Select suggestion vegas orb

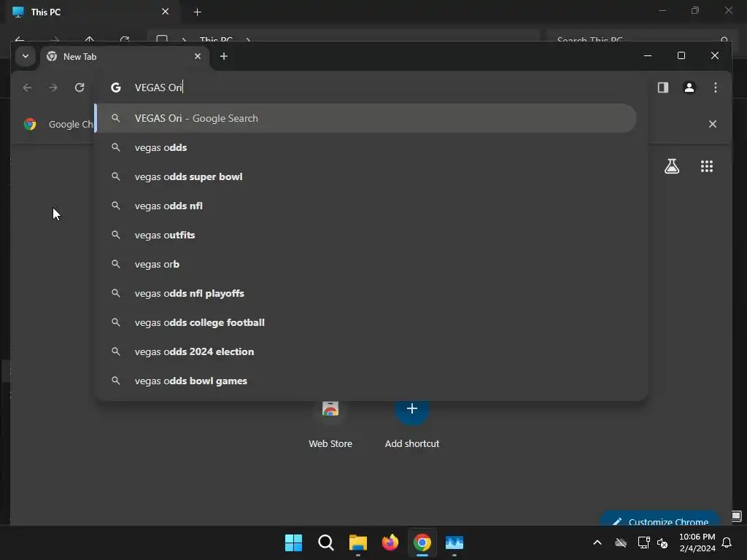point(366,264)
